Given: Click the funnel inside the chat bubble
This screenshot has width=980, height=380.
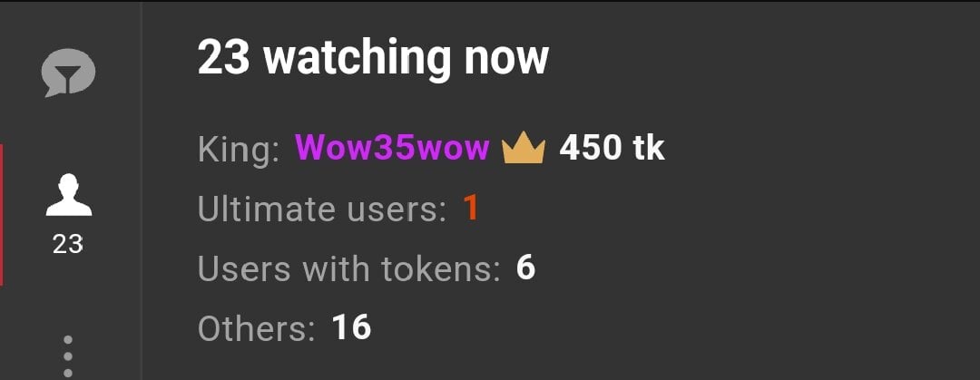Looking at the screenshot, I should [x=68, y=73].
